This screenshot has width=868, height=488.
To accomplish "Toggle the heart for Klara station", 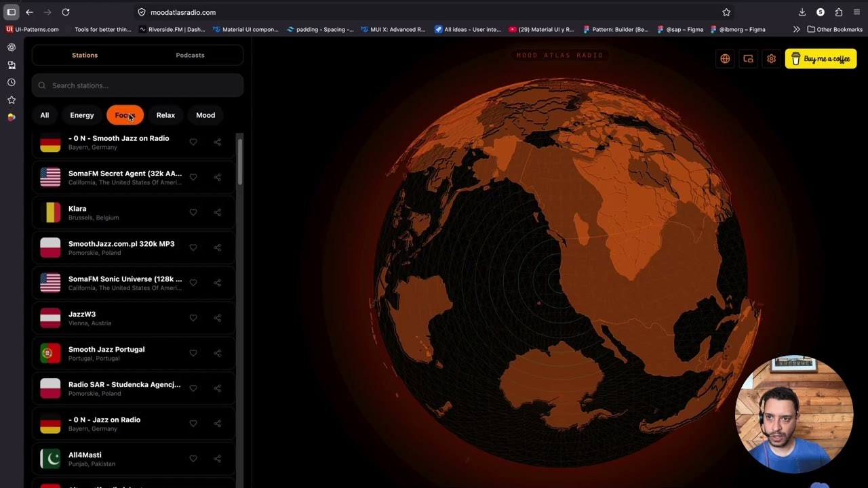I will [x=193, y=213].
